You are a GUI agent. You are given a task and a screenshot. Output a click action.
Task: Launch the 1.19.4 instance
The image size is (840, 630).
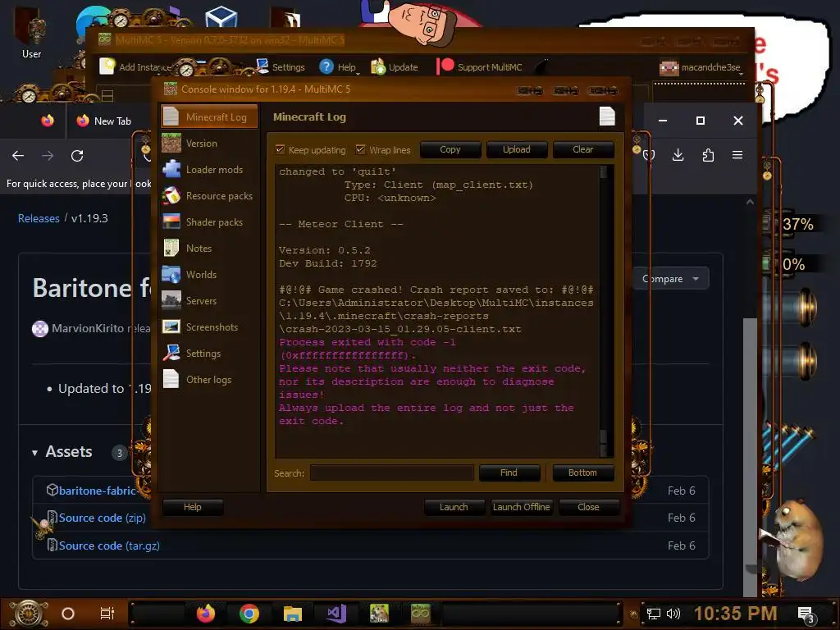pyautogui.click(x=454, y=507)
